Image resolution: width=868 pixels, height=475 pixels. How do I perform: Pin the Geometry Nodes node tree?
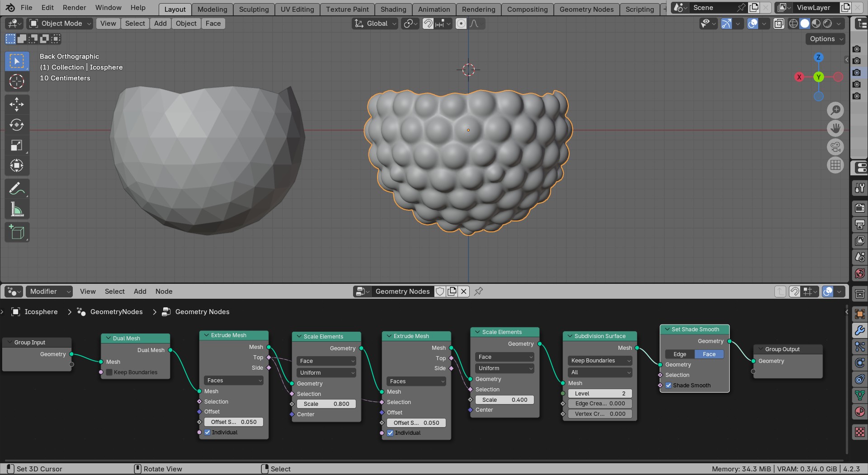(x=478, y=292)
